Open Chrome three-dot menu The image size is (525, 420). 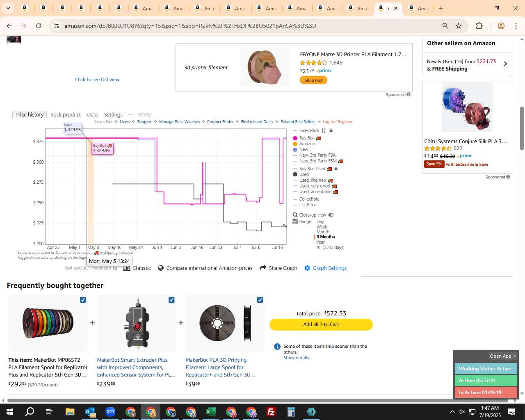(x=516, y=26)
